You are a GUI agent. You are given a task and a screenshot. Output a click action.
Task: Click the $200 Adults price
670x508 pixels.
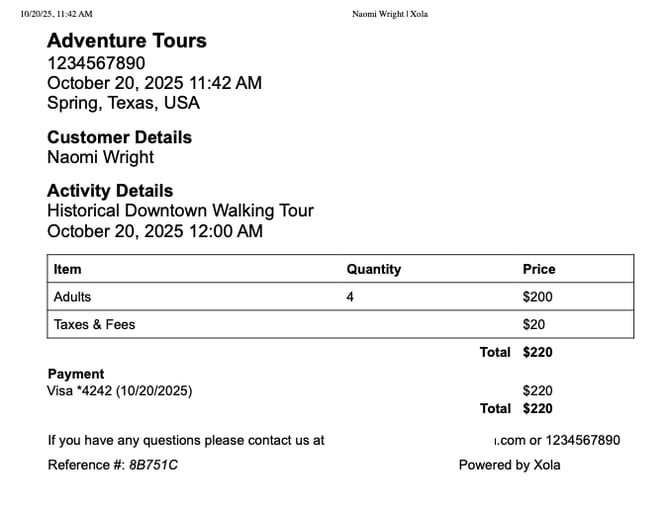537,297
